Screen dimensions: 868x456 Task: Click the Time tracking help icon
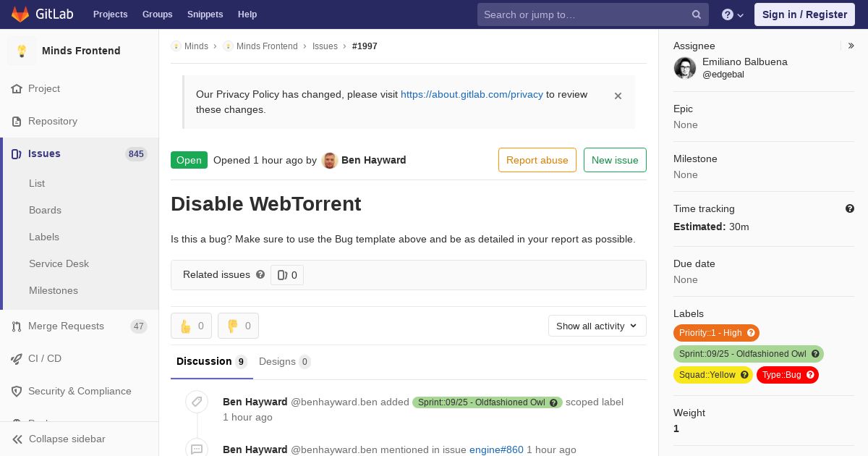(850, 208)
